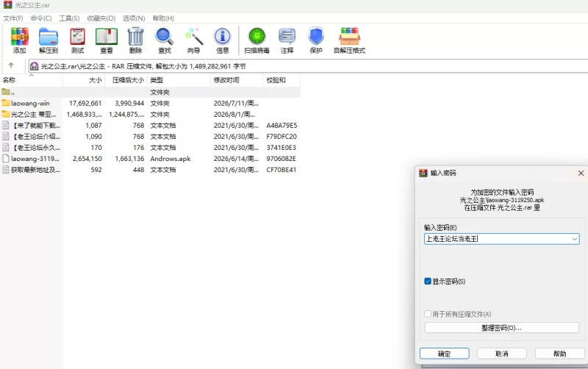This screenshot has height=369, width=588.
Task: Open the File (文件) menu
Action: pyautogui.click(x=13, y=18)
